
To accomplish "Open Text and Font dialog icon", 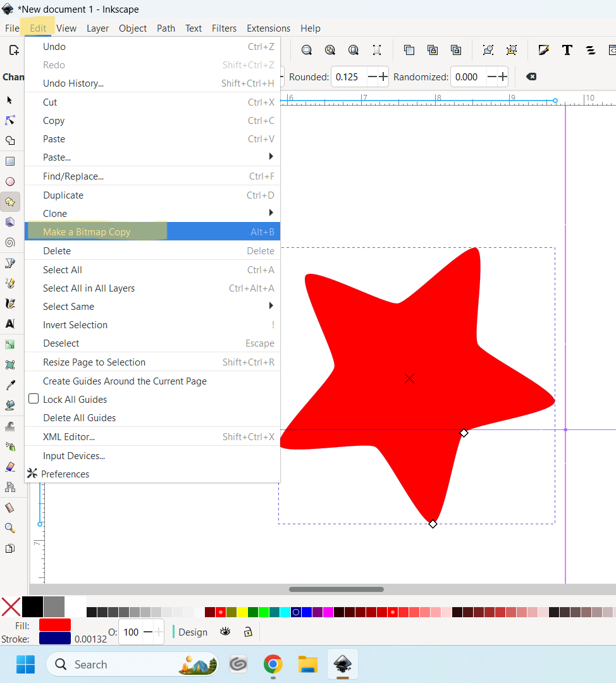I will coord(567,50).
